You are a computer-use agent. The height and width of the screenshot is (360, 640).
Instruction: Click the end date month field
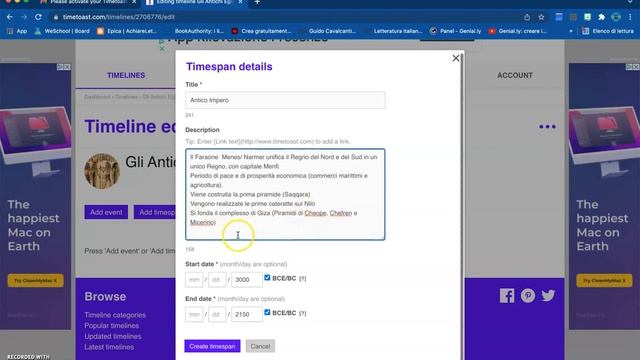coord(194,314)
